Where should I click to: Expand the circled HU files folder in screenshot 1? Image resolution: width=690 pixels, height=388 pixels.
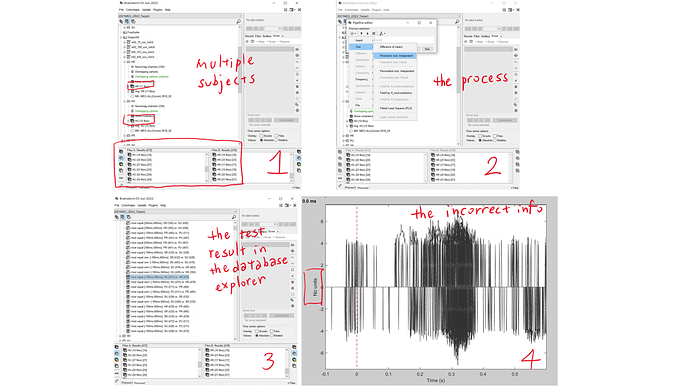(x=128, y=121)
